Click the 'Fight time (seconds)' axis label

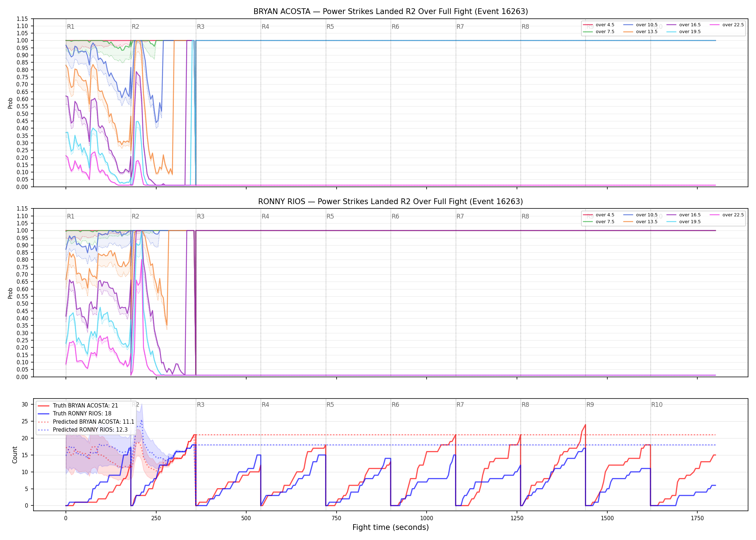(x=391, y=527)
